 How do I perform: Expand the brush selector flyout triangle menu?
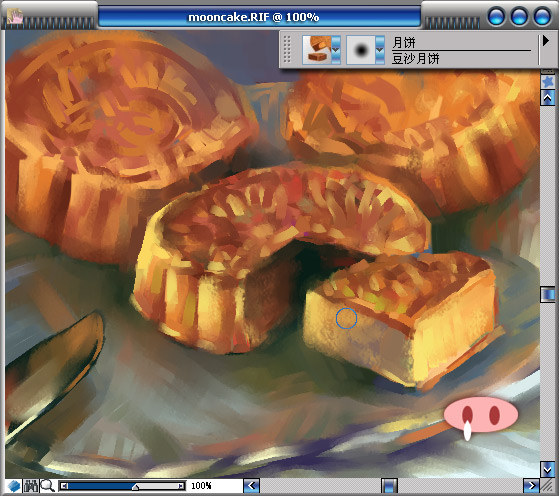point(545,41)
